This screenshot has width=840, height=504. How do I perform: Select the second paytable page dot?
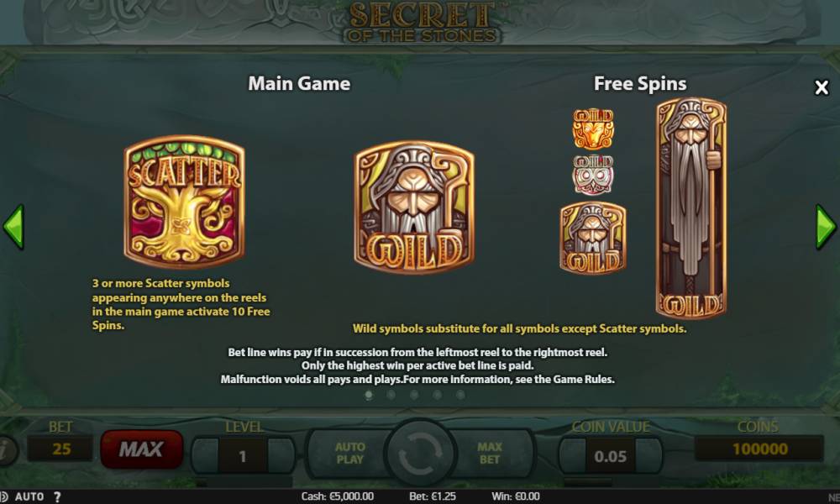(391, 395)
